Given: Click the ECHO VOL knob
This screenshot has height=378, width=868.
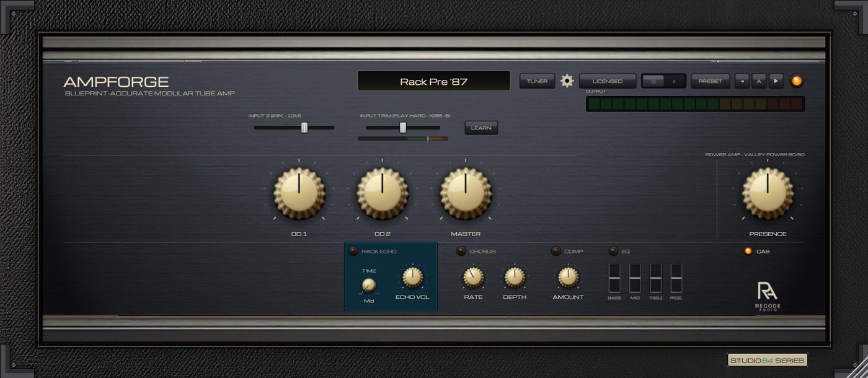Looking at the screenshot, I should click(412, 277).
